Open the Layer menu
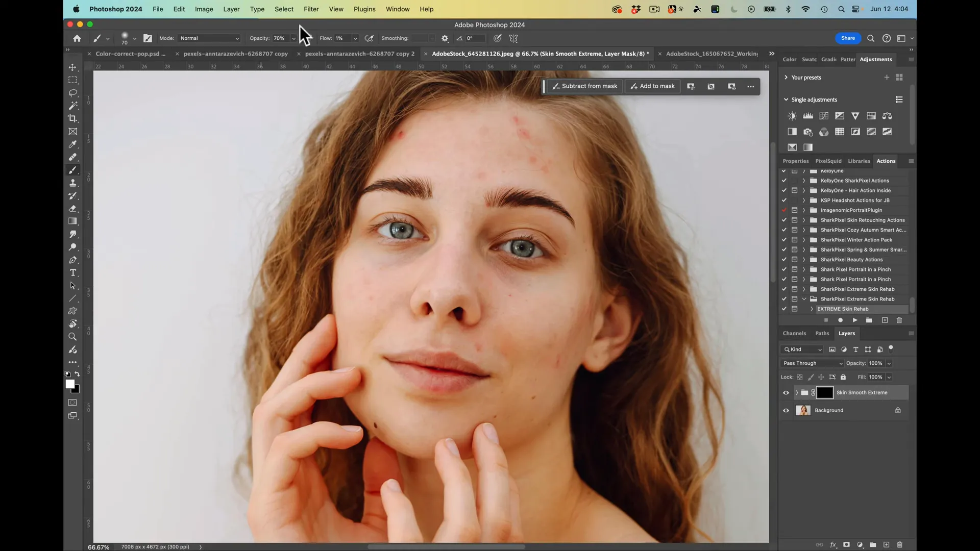 pyautogui.click(x=231, y=9)
